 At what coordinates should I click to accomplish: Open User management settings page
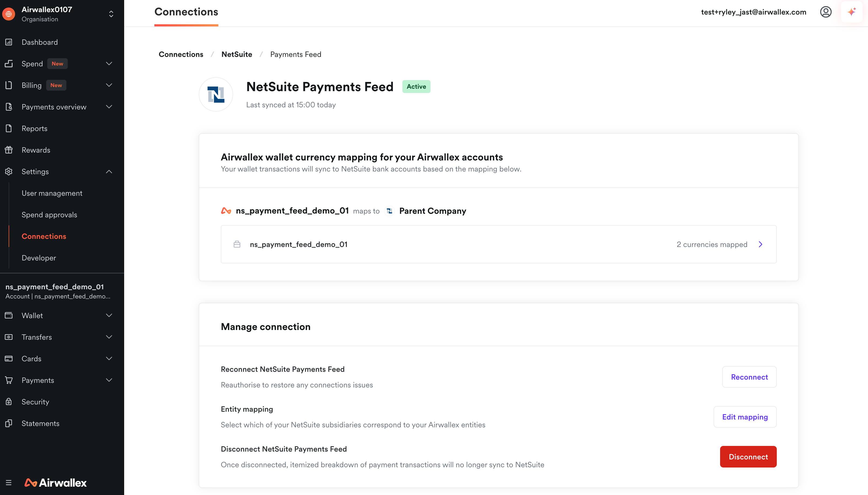[x=52, y=193]
